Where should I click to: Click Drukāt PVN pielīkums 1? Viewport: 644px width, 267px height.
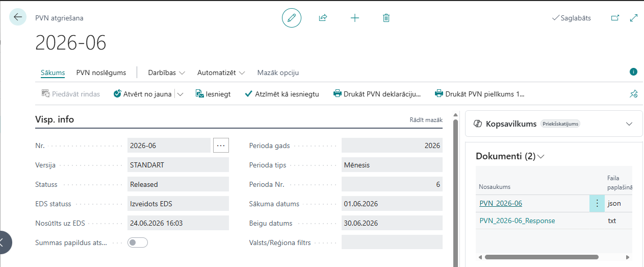479,94
